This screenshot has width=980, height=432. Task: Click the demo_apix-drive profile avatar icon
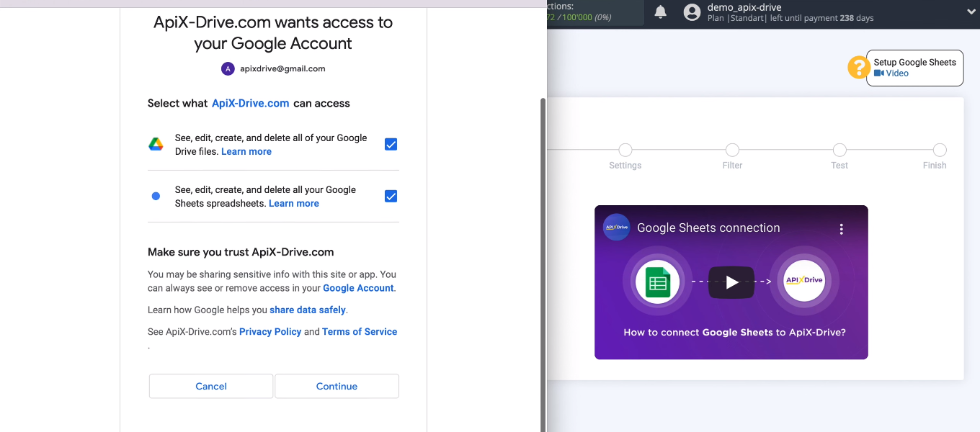[691, 12]
